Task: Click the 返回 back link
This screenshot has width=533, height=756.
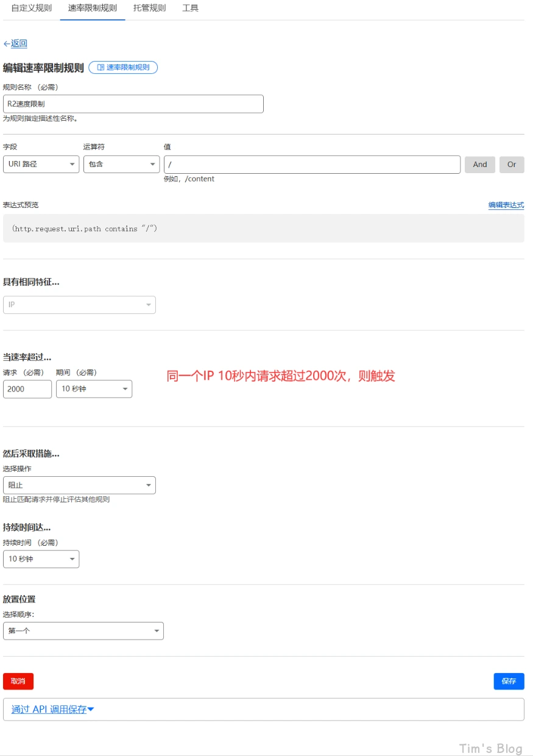Action: point(15,44)
